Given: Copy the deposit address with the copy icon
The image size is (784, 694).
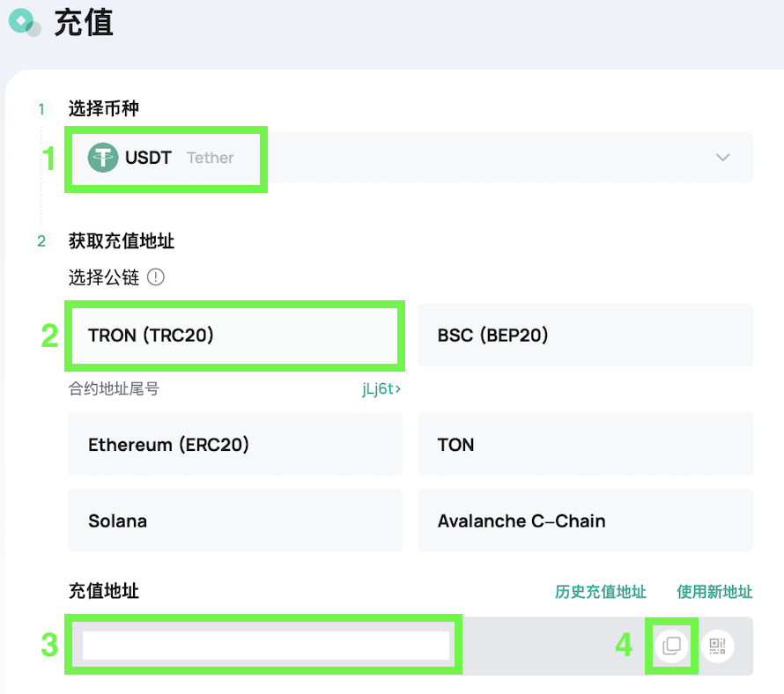Looking at the screenshot, I should click(x=671, y=646).
